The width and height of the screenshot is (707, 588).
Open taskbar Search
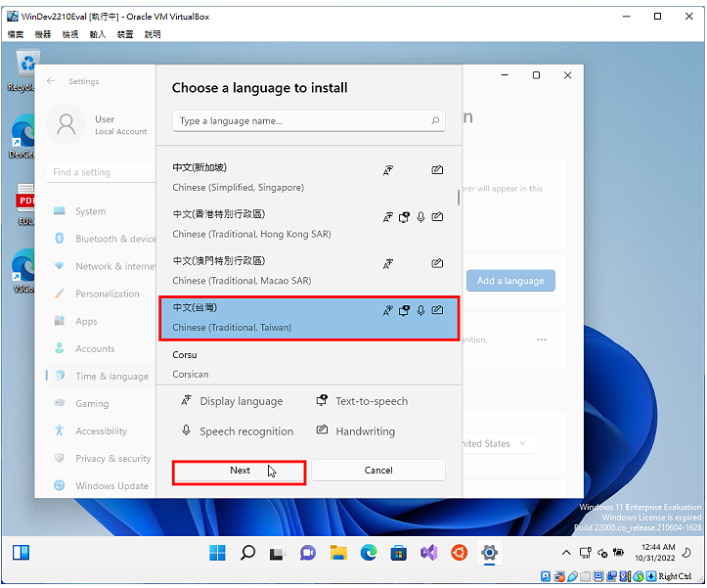(x=247, y=553)
